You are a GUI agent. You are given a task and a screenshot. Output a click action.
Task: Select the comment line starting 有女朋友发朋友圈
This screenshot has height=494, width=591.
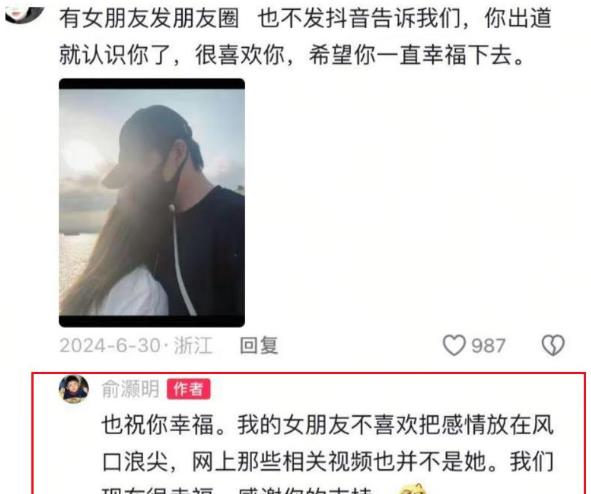click(305, 18)
